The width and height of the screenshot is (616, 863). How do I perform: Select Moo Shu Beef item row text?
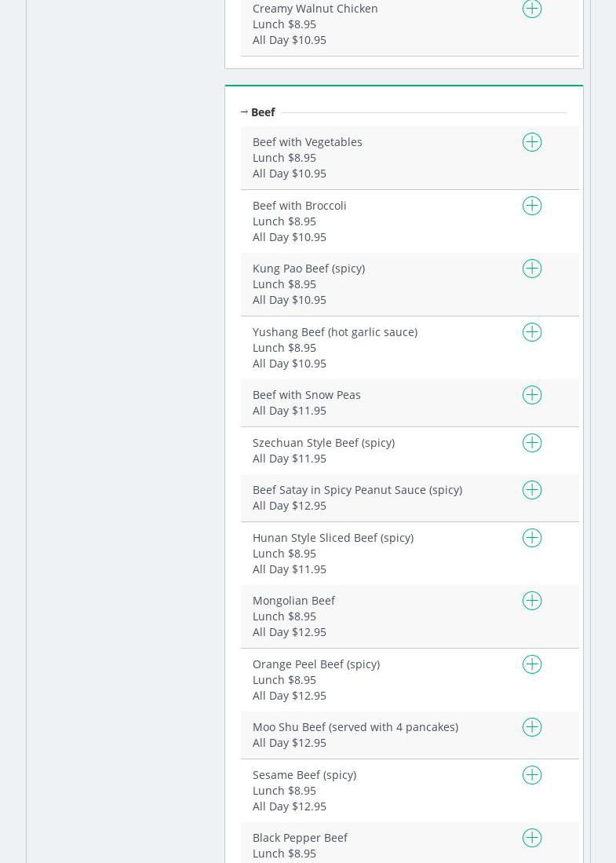[x=355, y=727]
